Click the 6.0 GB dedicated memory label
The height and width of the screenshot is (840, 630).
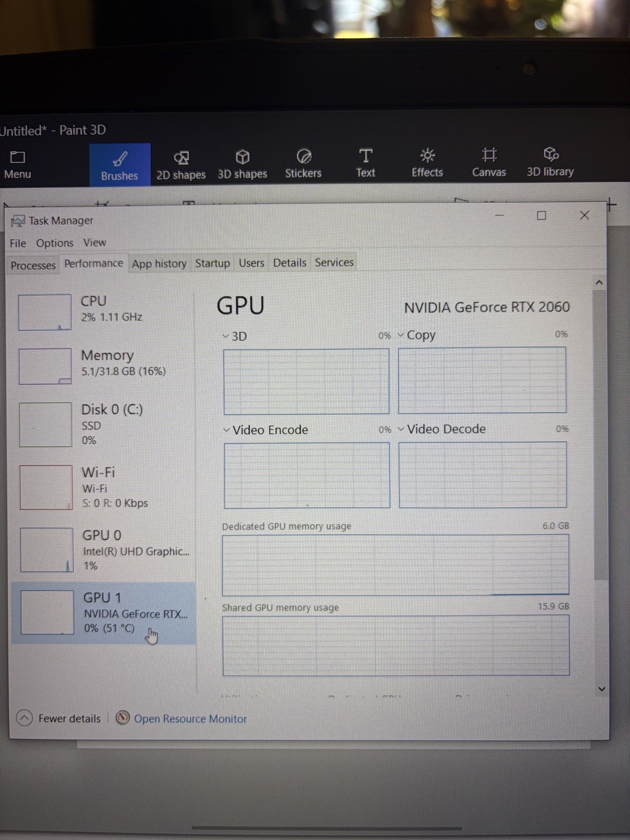coord(556,526)
